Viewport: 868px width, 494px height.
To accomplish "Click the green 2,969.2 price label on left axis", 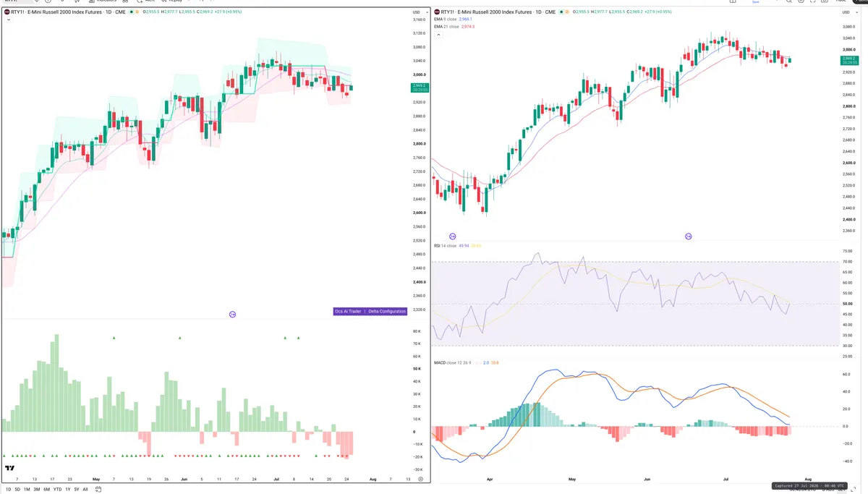I will [420, 88].
